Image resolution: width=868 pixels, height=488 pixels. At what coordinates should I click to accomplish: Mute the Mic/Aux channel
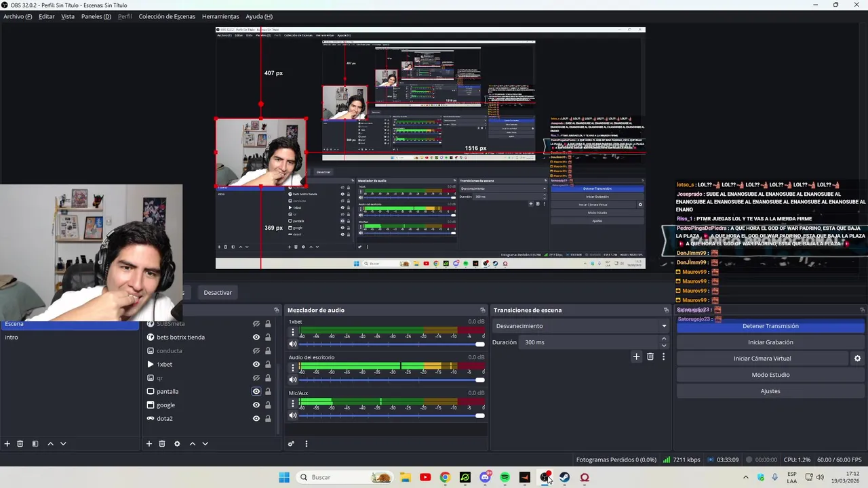pos(293,415)
